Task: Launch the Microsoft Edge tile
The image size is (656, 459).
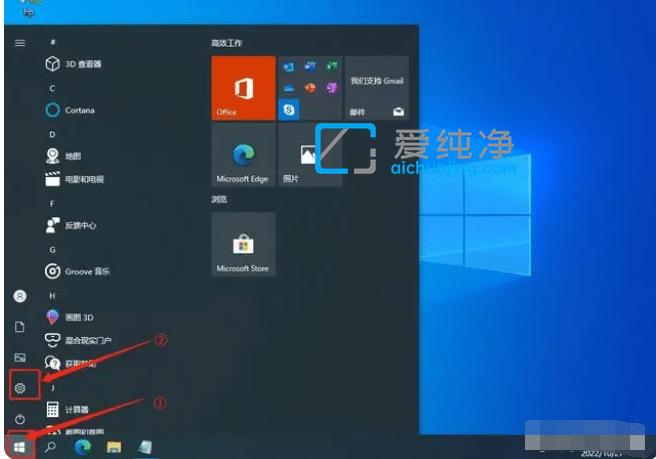Action: click(x=243, y=154)
